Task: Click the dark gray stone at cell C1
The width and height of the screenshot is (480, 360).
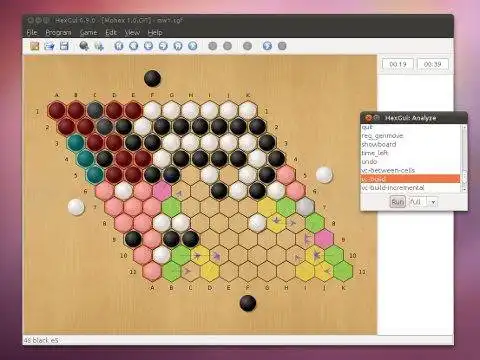Action: (x=95, y=111)
